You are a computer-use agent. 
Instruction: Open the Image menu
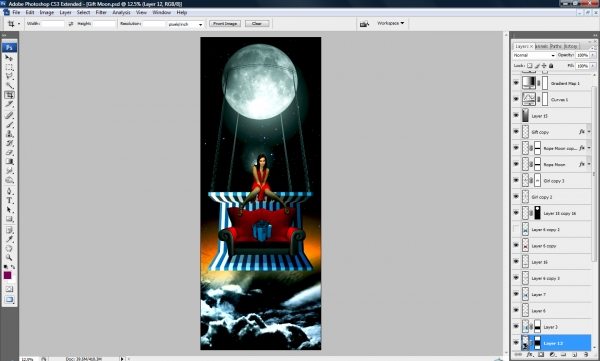coord(47,13)
